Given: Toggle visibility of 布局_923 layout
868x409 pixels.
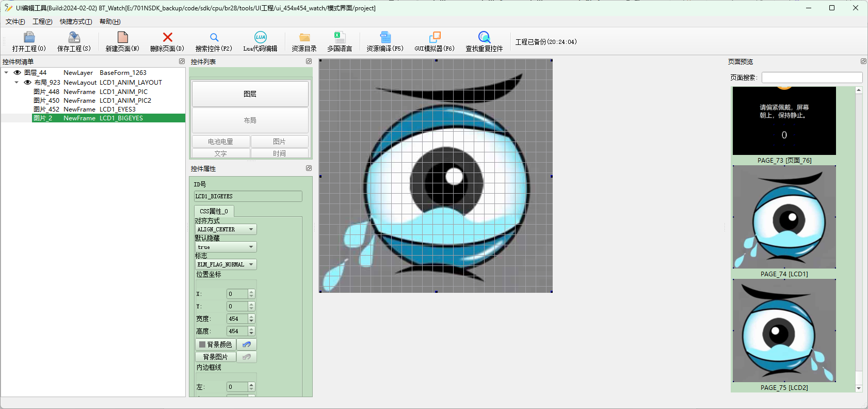Looking at the screenshot, I should [27, 82].
